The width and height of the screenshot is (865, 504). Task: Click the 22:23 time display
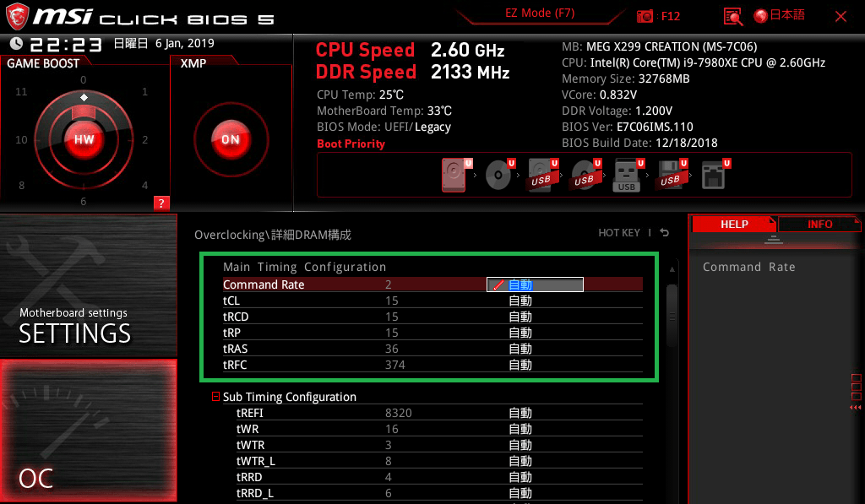66,44
